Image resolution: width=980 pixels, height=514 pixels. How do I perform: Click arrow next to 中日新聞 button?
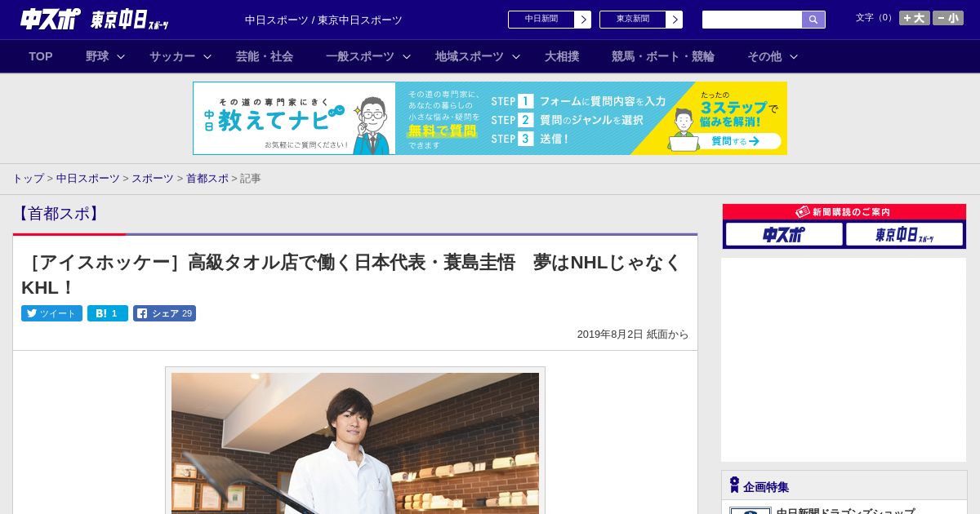(583, 20)
